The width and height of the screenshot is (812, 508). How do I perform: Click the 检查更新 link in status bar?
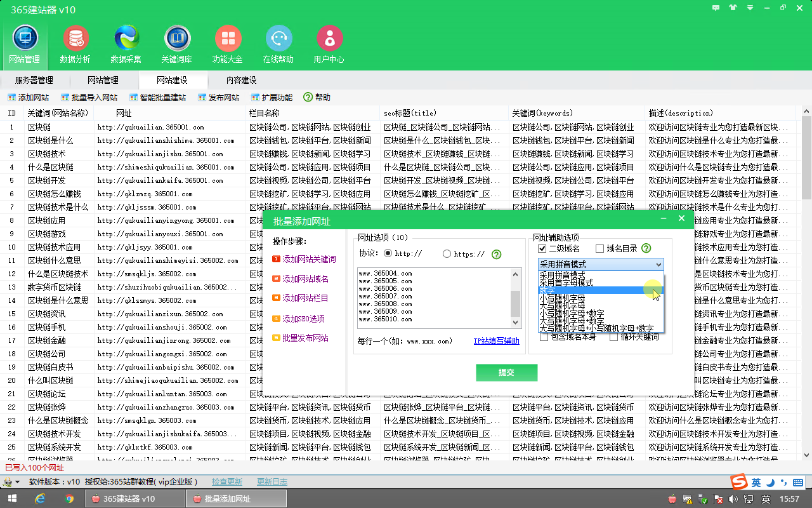point(226,482)
